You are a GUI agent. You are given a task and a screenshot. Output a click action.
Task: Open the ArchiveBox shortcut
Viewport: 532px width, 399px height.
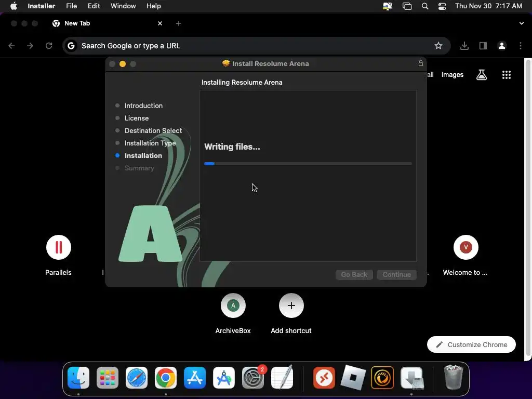233,313
